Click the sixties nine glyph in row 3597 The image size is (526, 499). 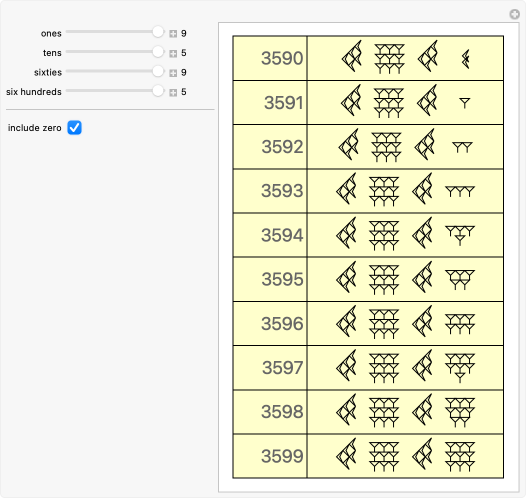(x=384, y=368)
